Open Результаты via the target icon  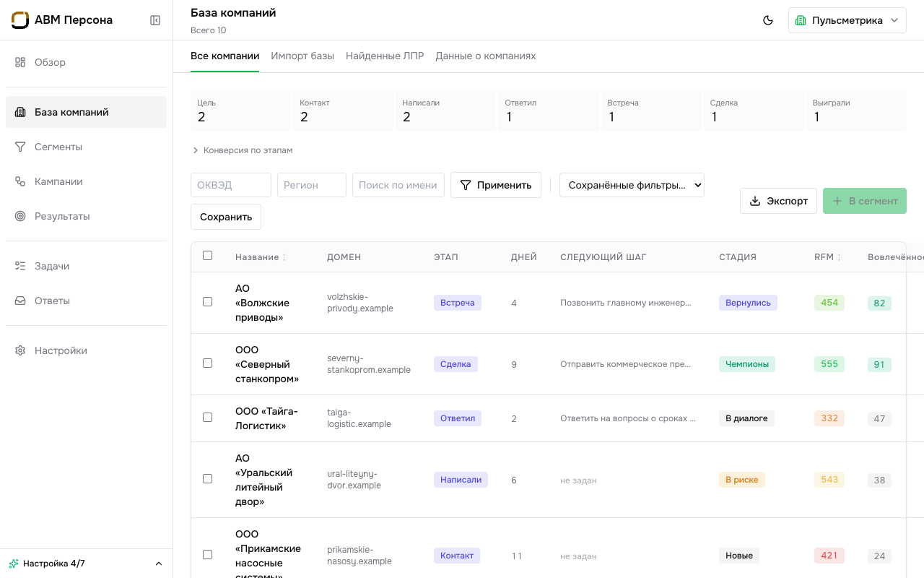point(86,216)
